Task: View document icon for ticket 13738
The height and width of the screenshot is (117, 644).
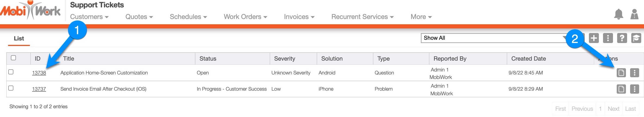Action: (621, 73)
